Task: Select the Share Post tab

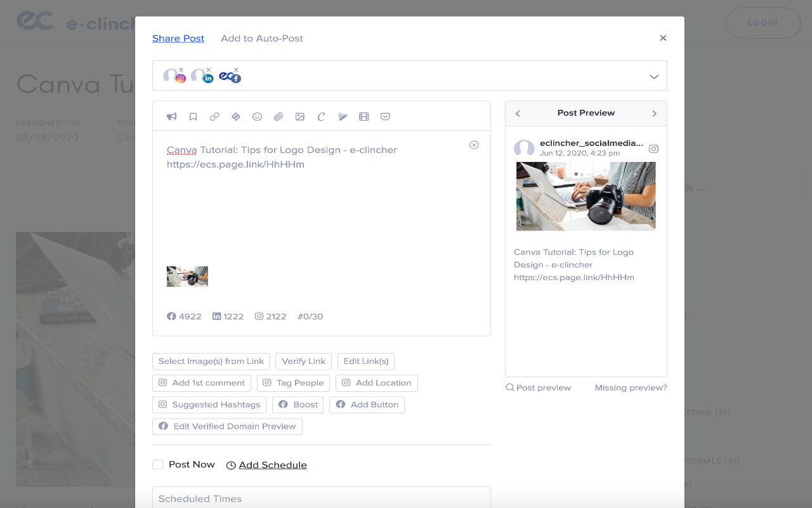Action: 178,39
